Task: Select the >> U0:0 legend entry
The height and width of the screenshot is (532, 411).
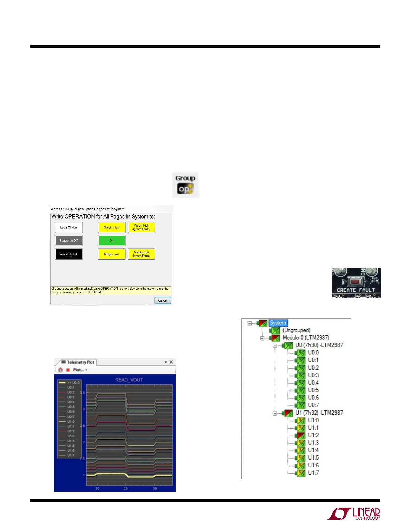Action: [x=69, y=382]
